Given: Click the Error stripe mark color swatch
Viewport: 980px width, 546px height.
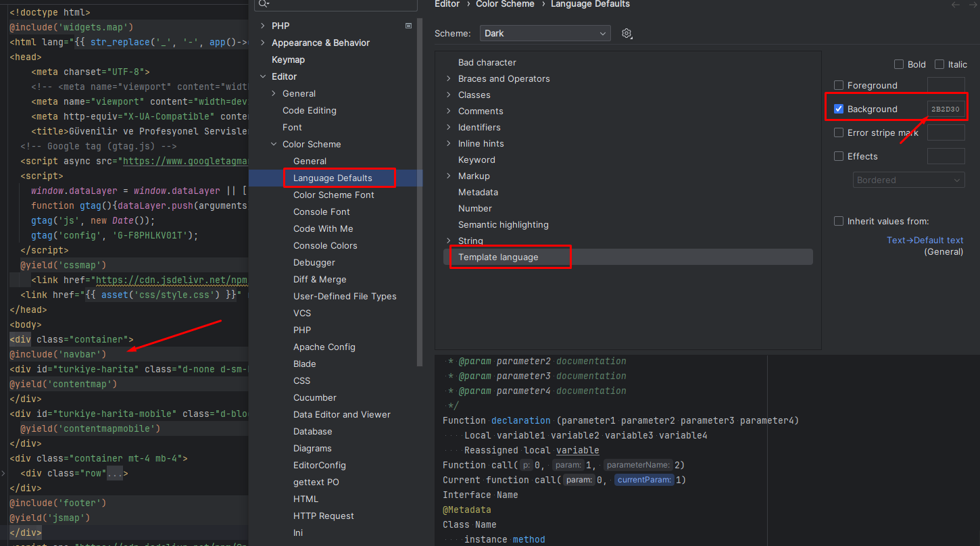Looking at the screenshot, I should [946, 132].
